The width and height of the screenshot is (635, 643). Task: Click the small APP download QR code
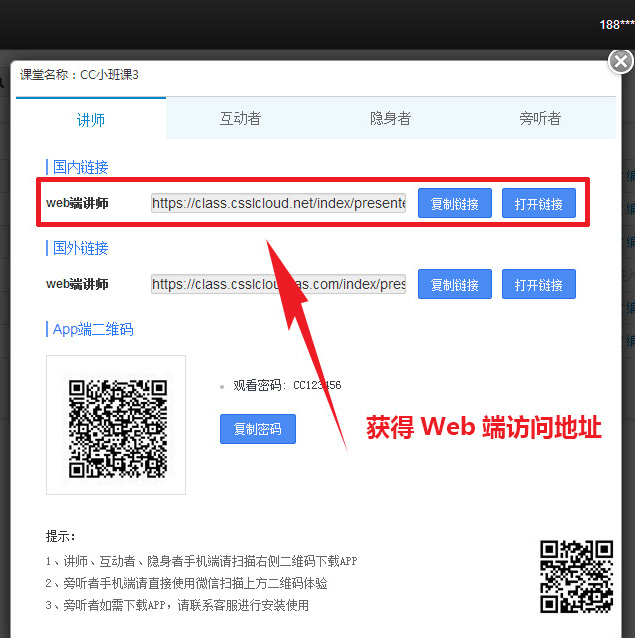click(576, 576)
